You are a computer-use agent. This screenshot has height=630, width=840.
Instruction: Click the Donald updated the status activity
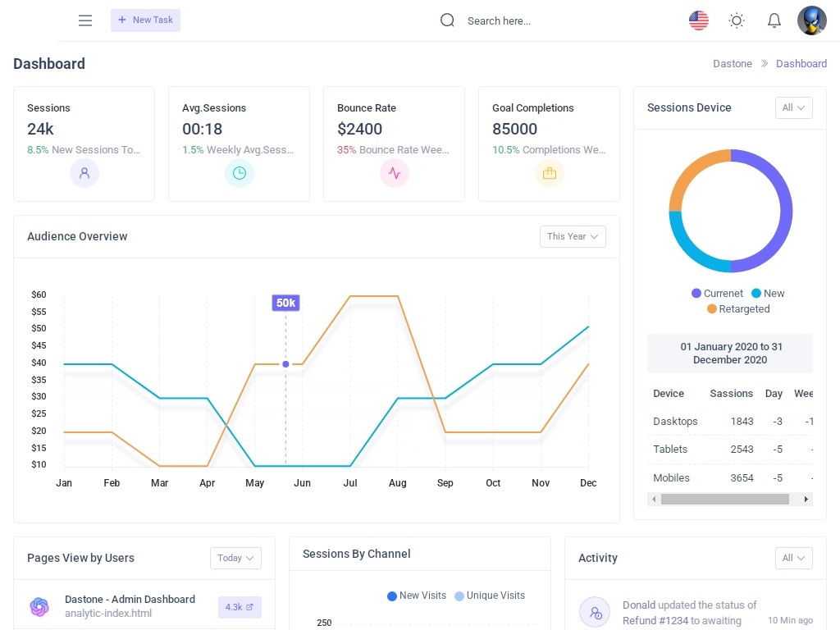click(x=689, y=612)
